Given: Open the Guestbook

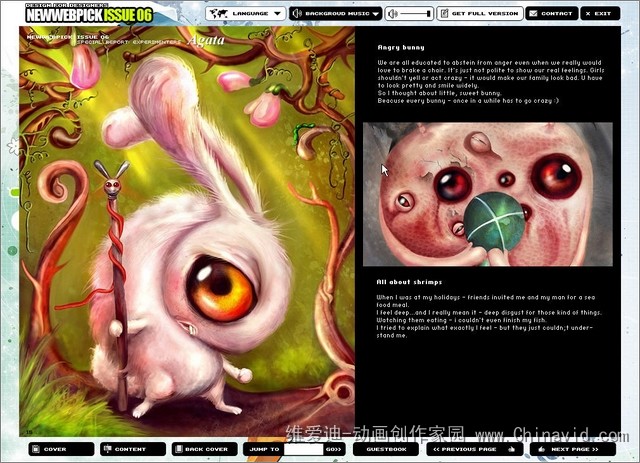Looking at the screenshot, I should click(386, 449).
